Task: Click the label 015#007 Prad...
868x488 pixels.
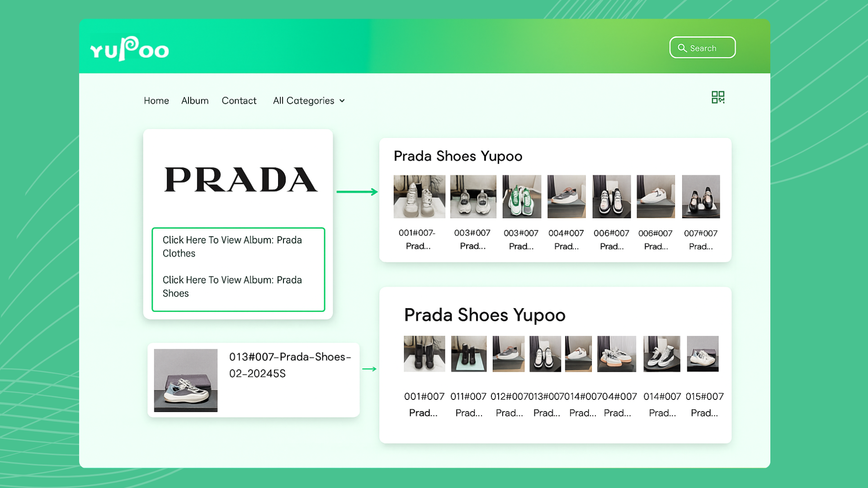Action: (704, 404)
